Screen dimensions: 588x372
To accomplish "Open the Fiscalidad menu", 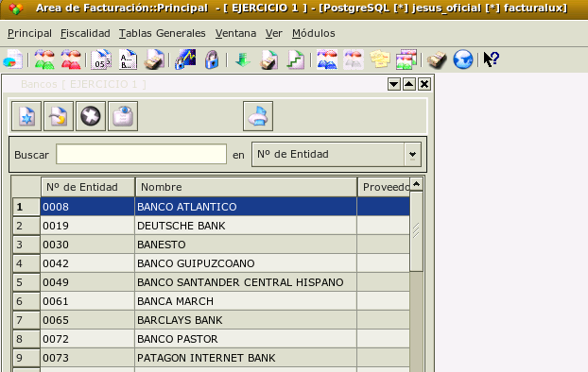I will click(85, 33).
